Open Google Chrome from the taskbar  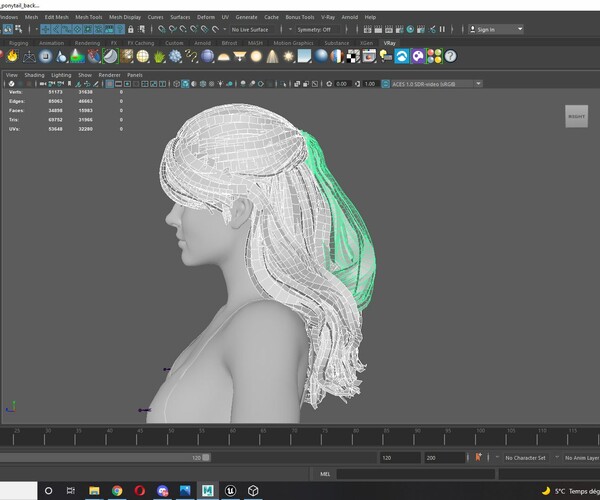117,490
